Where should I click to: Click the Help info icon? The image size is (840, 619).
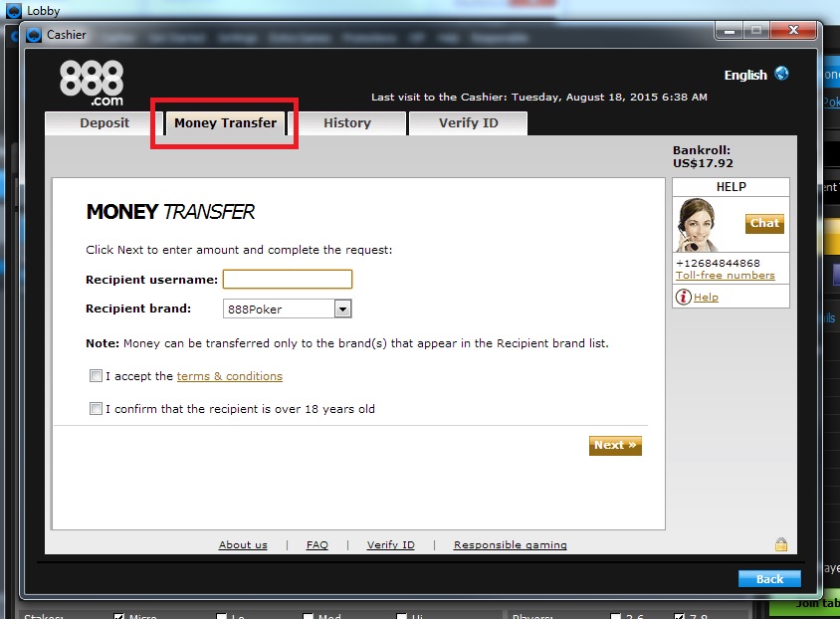click(x=683, y=297)
